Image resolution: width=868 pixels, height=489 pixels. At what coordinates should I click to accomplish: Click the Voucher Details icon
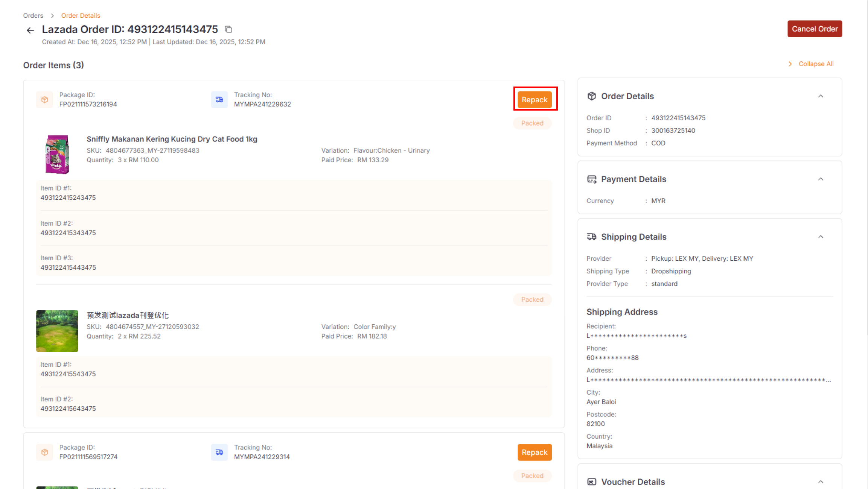[591, 481]
